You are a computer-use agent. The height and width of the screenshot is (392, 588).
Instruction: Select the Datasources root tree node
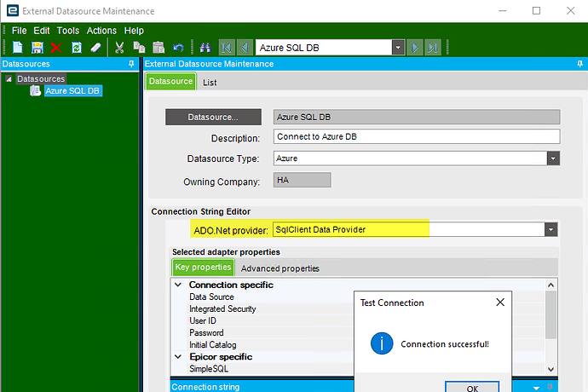tap(41, 78)
